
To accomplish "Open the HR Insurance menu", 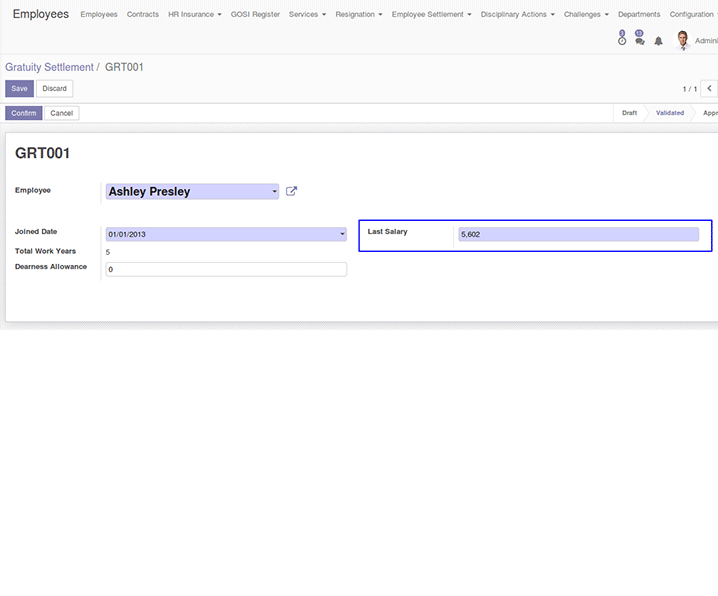I will (193, 15).
